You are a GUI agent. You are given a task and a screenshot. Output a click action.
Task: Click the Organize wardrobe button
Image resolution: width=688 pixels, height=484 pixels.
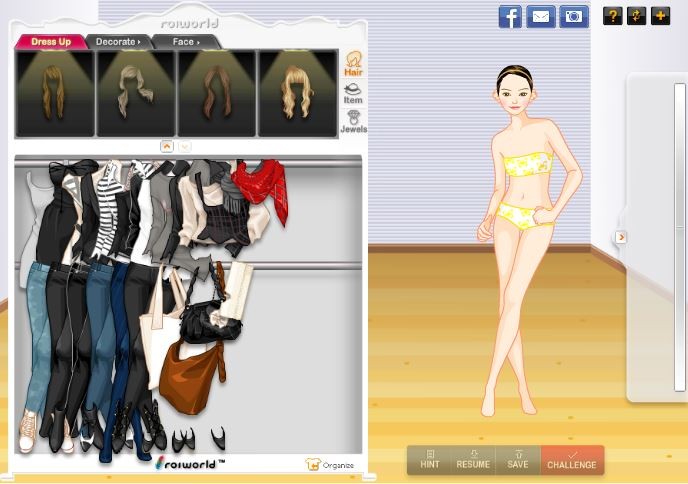click(330, 465)
